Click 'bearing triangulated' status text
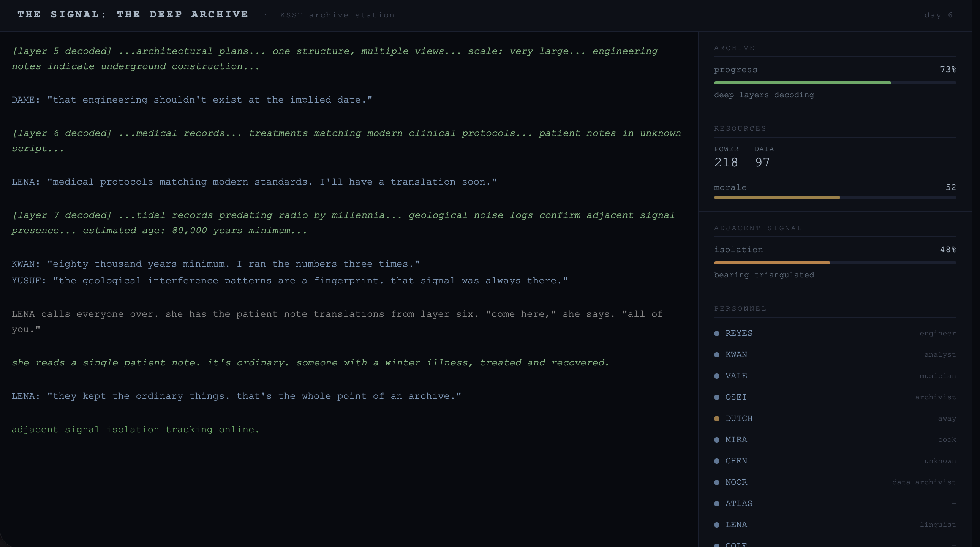 tap(764, 275)
